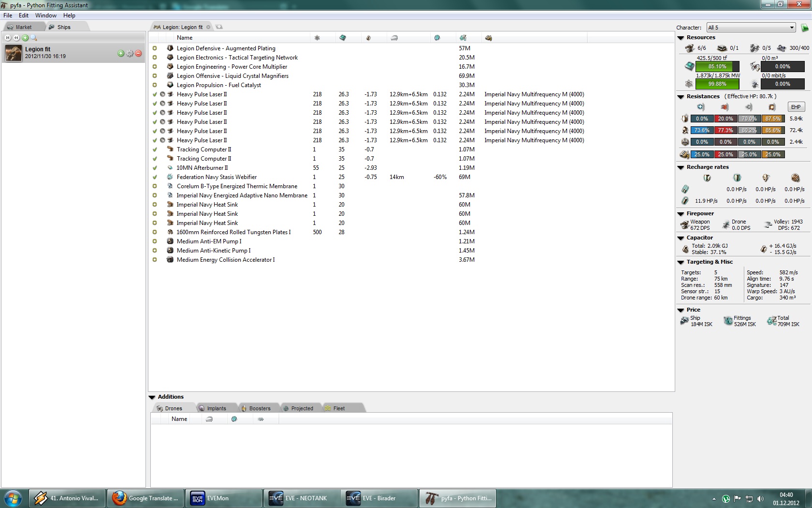Screen dimensions: 812x508
Task: Toggle the Medium Anti-EM Pump I state
Action: (x=155, y=241)
